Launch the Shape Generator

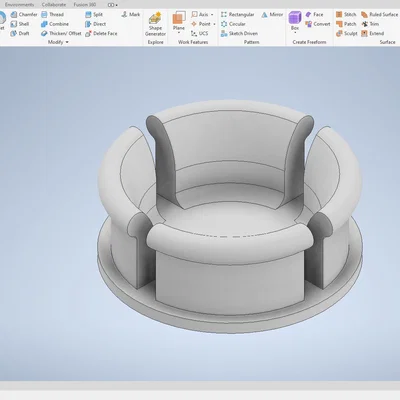click(155, 24)
